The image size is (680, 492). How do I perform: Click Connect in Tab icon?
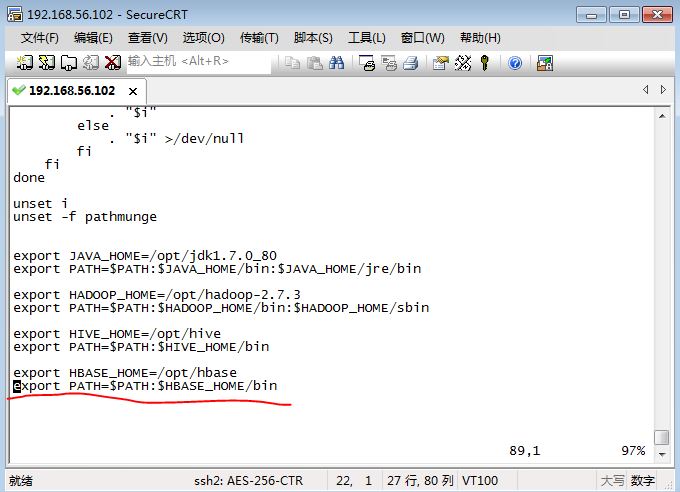pyautogui.click(x=69, y=63)
